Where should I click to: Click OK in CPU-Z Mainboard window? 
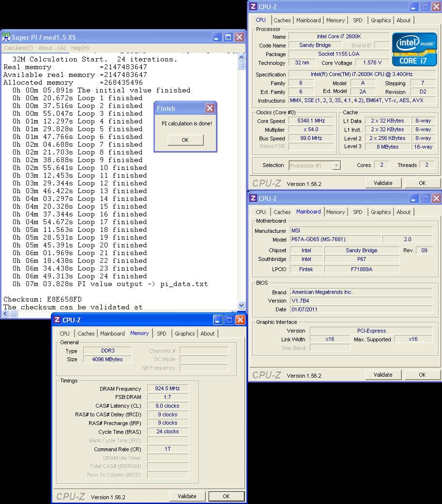click(422, 375)
